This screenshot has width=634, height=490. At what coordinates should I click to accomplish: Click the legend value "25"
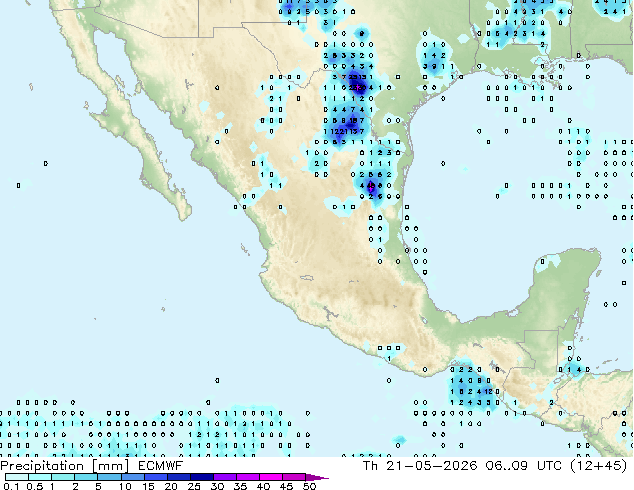point(194,486)
